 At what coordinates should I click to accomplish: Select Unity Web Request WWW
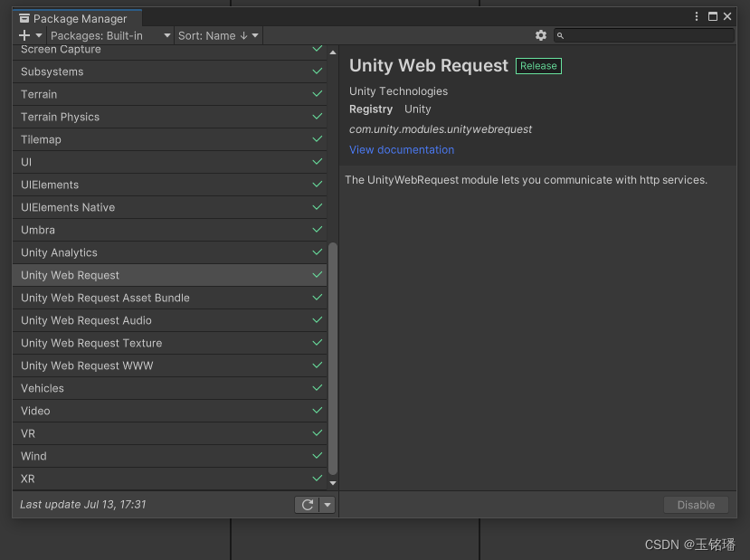point(170,365)
